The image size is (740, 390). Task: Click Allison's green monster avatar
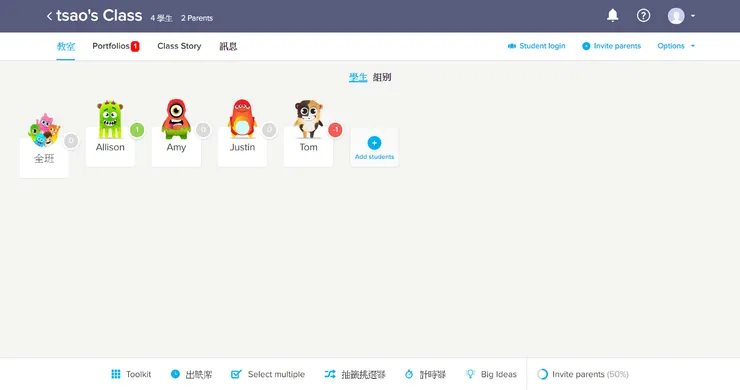click(x=110, y=119)
